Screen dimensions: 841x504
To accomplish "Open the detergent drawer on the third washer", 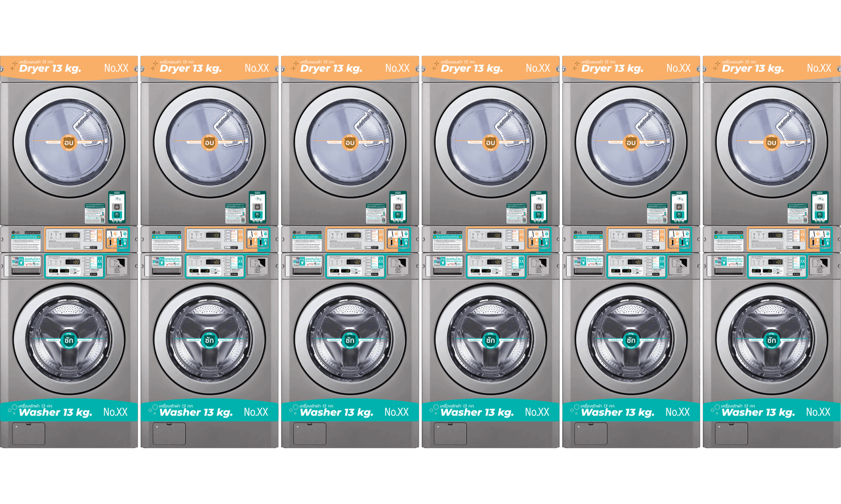I will pos(307,270).
